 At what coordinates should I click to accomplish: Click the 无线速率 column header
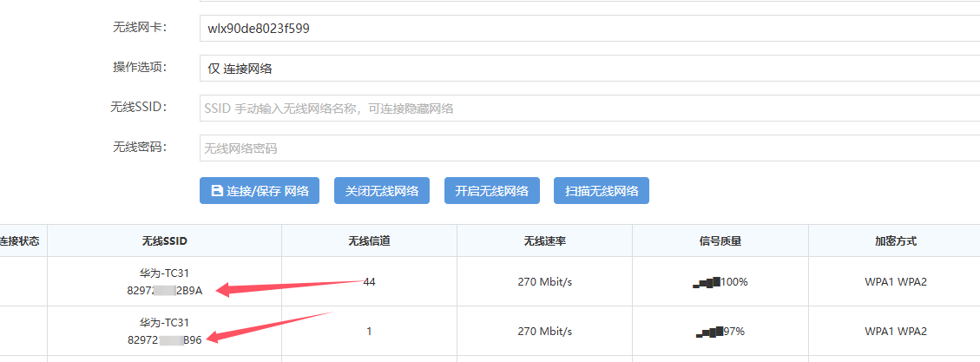click(x=545, y=240)
